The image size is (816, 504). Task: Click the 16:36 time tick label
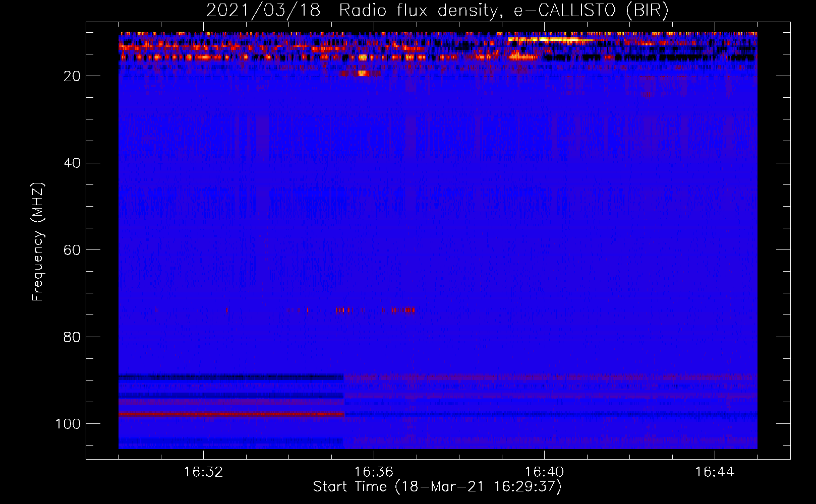pos(374,472)
